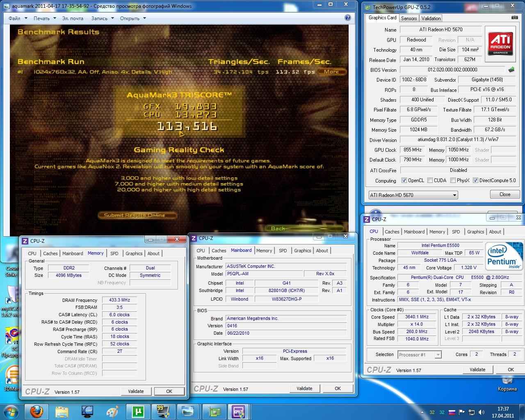
Task: Toggle the DirectCompute 5.0 checkbox
Action: 475,180
